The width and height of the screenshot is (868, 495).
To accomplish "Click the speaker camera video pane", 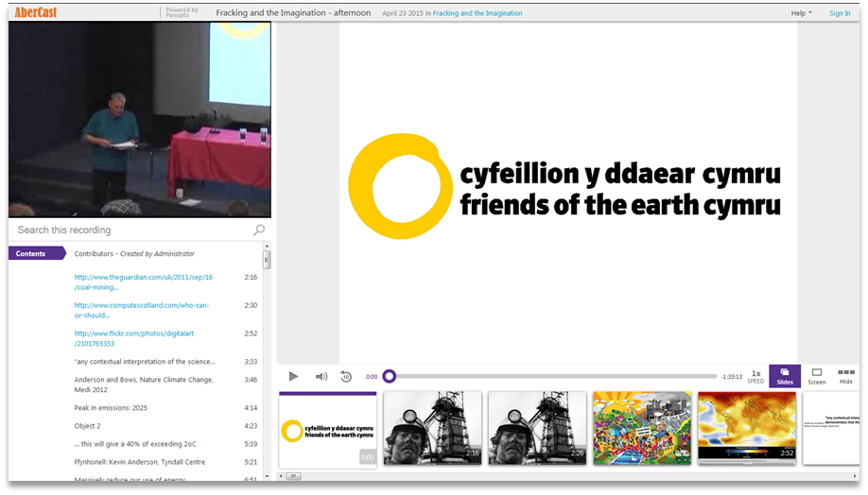I will pos(140,119).
